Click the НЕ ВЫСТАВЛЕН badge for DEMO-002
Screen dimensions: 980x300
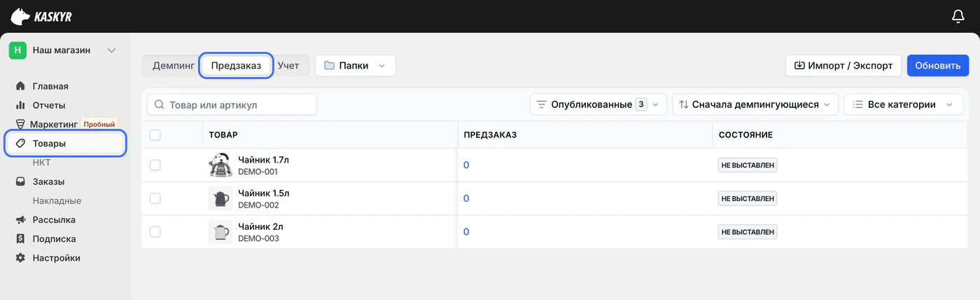click(x=748, y=198)
